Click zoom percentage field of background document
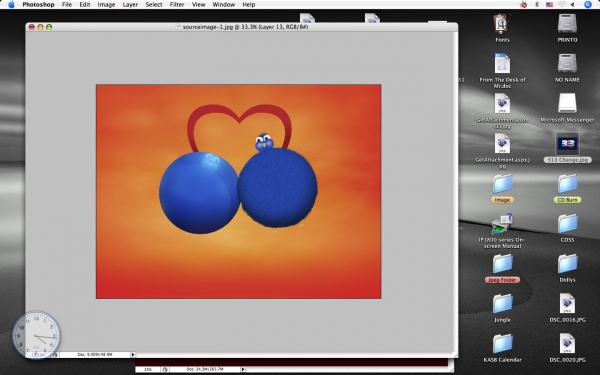Viewport: 600px width, 375px height. pos(148,369)
